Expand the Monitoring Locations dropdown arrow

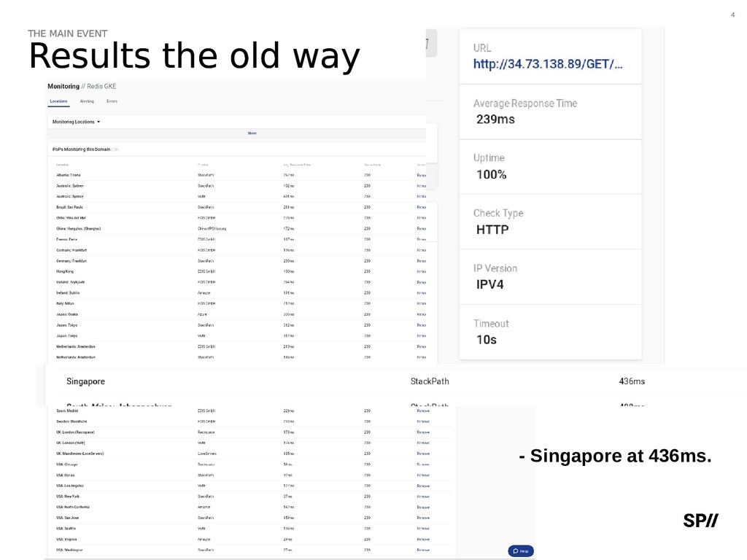[x=98, y=122]
